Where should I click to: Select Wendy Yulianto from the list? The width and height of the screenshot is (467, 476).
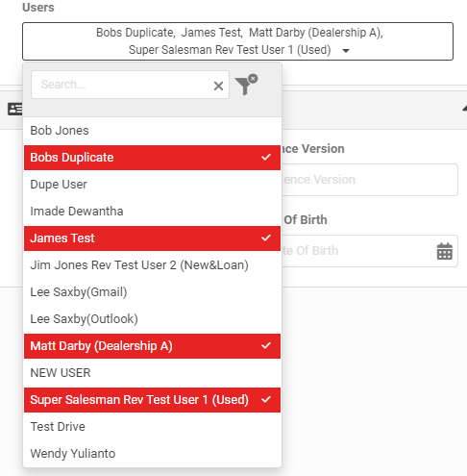[x=152, y=454]
